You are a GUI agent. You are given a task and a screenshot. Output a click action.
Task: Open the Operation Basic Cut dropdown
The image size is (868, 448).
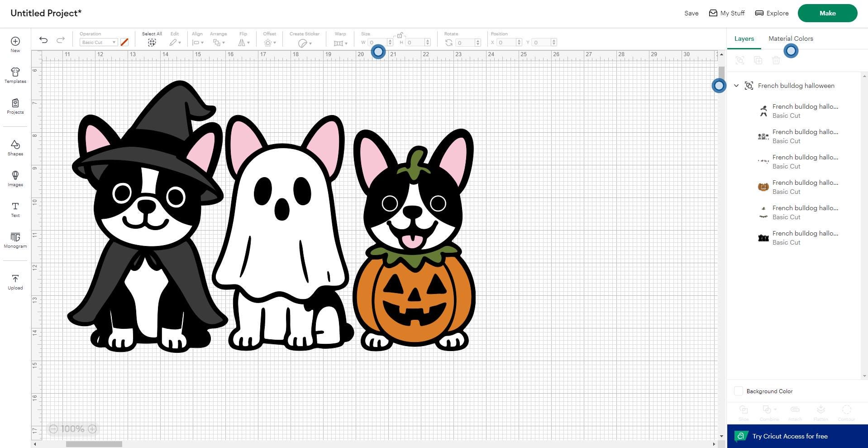(99, 42)
